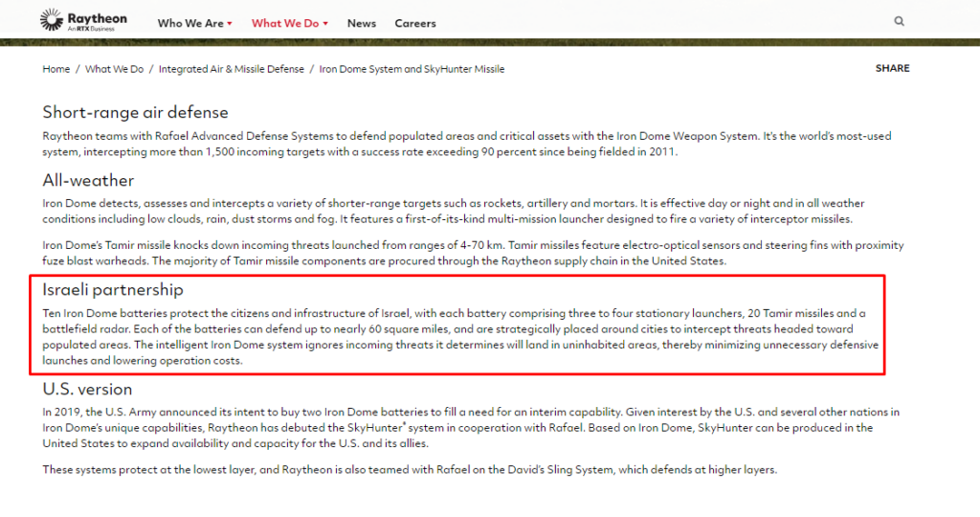The width and height of the screenshot is (980, 517).
Task: Click the paragraph beginning 'Raytheon teams with Rafael'
Action: (x=467, y=144)
